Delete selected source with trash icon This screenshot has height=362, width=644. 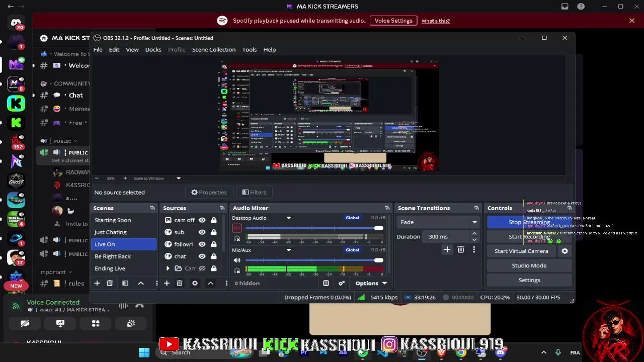[x=179, y=283]
